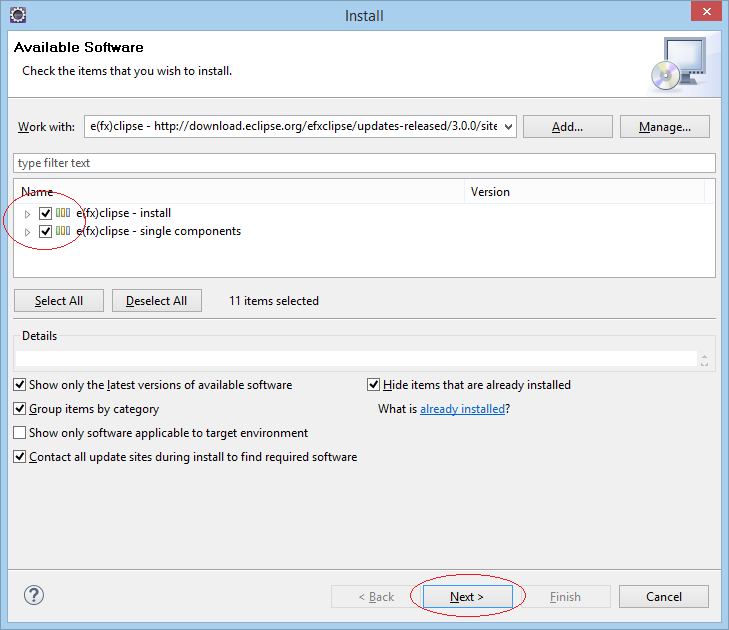729x630 pixels.
Task: Open the Work with site dropdown
Action: [509, 126]
